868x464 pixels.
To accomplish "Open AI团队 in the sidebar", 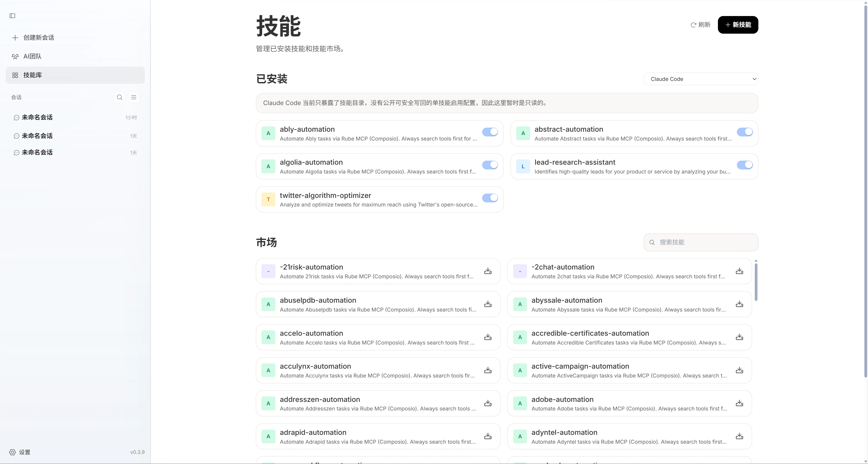I will [32, 56].
